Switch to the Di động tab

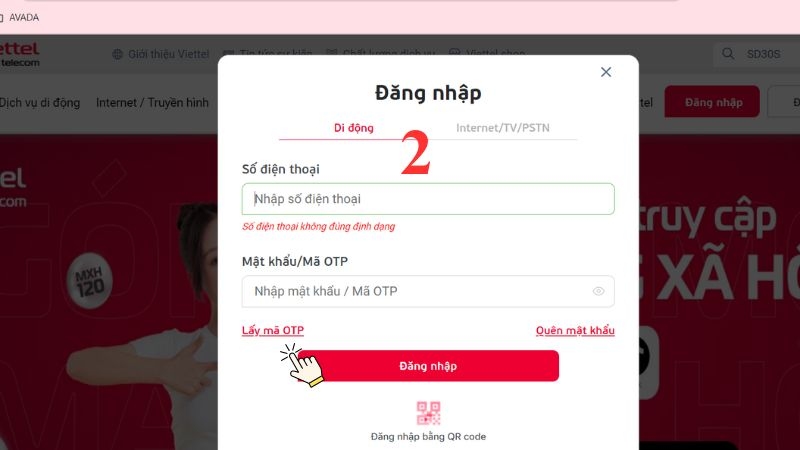click(x=354, y=128)
